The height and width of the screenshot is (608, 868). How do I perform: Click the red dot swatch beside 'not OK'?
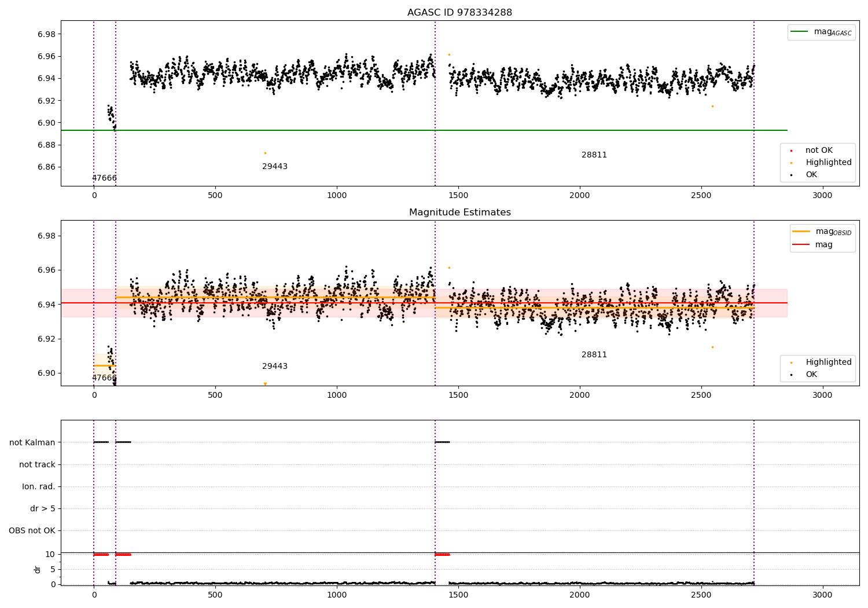(791, 151)
